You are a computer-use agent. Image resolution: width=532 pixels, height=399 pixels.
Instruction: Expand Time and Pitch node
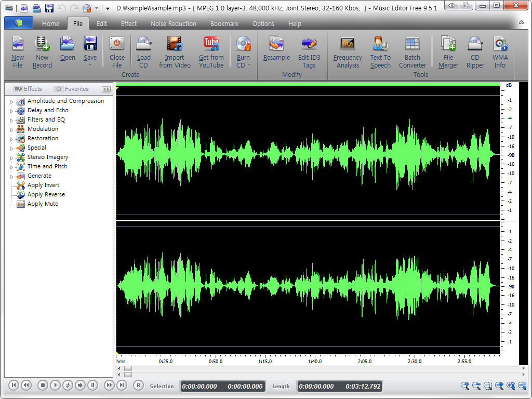click(11, 167)
